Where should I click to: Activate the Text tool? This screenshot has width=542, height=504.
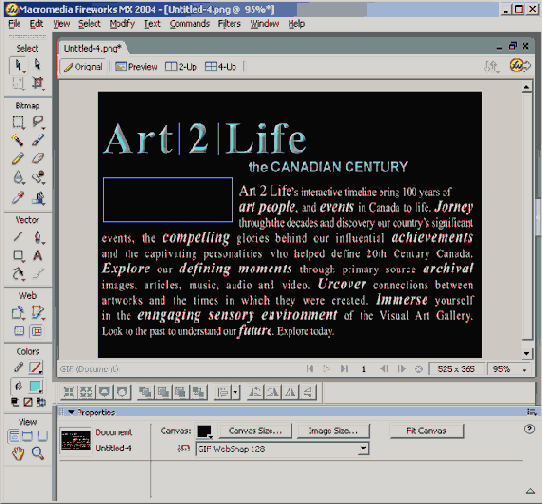click(38, 255)
